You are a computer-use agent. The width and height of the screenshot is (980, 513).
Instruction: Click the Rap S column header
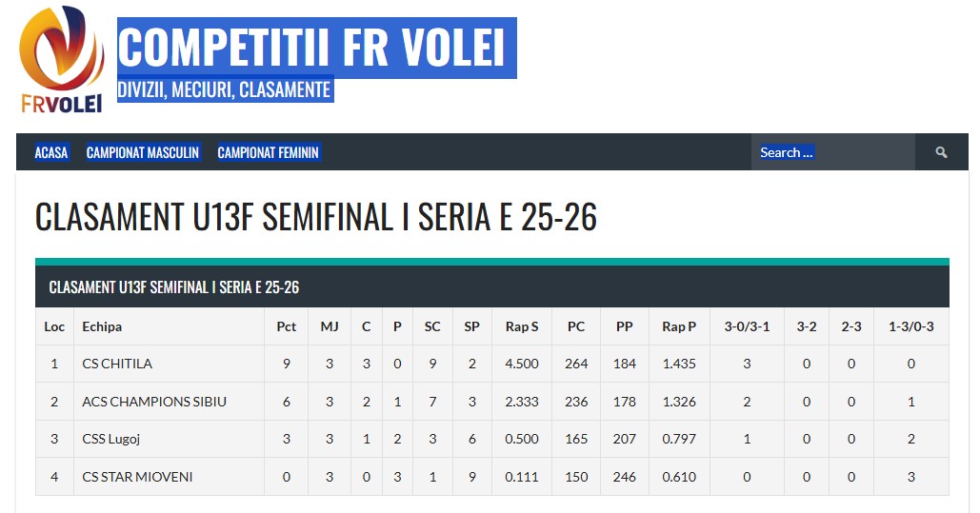tap(522, 326)
